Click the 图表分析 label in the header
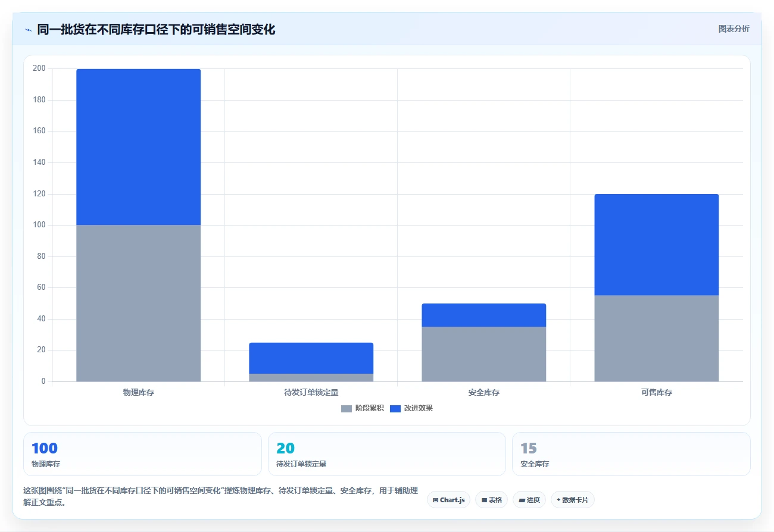This screenshot has width=774, height=532. point(734,29)
